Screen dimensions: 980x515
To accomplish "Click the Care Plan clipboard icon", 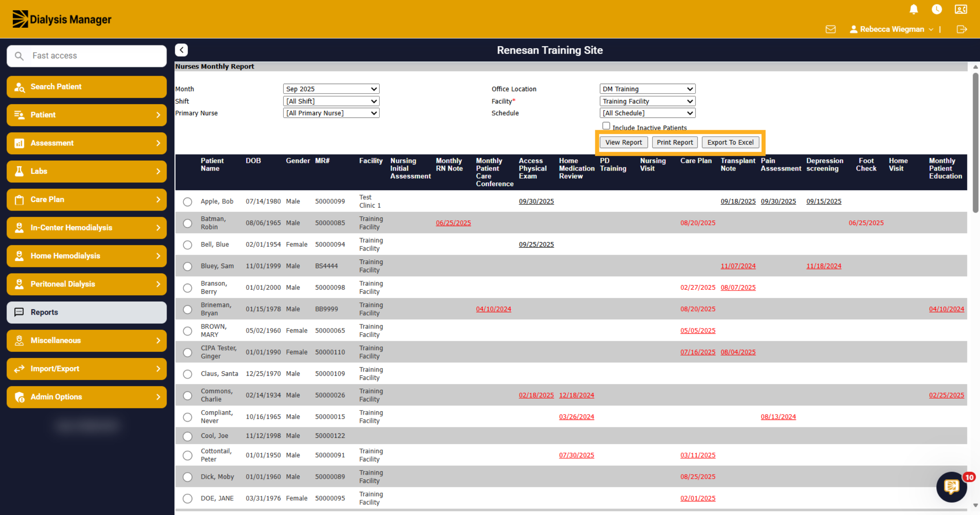I will click(x=19, y=200).
